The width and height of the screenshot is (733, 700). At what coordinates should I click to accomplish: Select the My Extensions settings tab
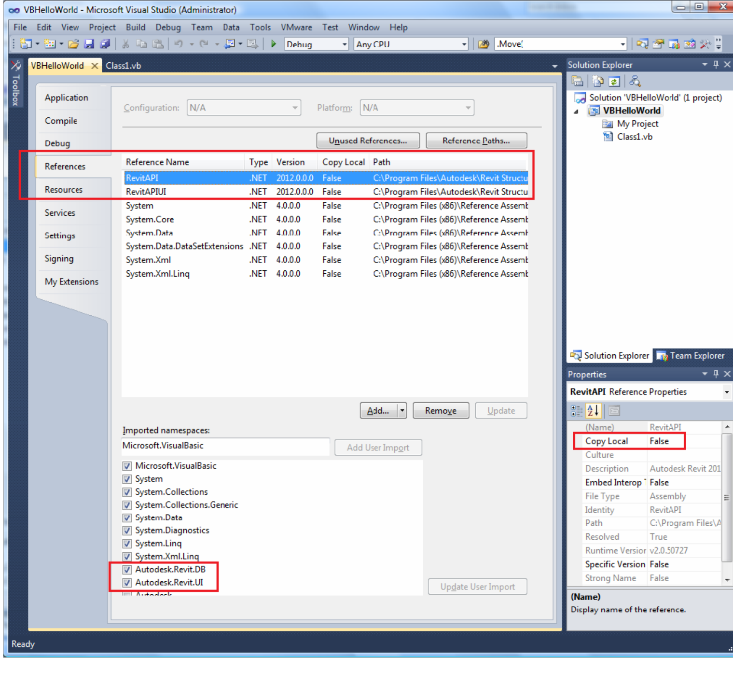pyautogui.click(x=71, y=282)
